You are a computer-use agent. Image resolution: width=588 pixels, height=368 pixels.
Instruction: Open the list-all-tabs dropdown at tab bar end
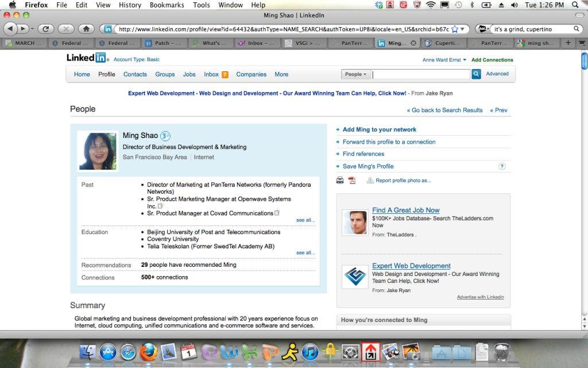582,43
